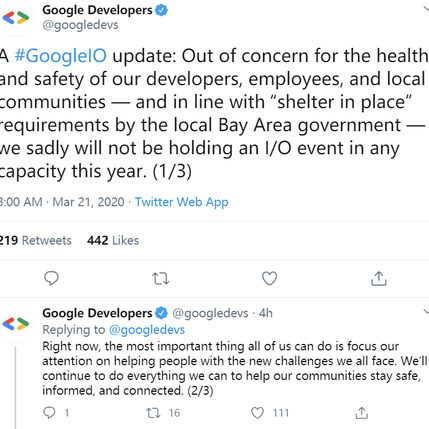Open the Twitter Web App source link
429x429 pixels.
pos(181,202)
